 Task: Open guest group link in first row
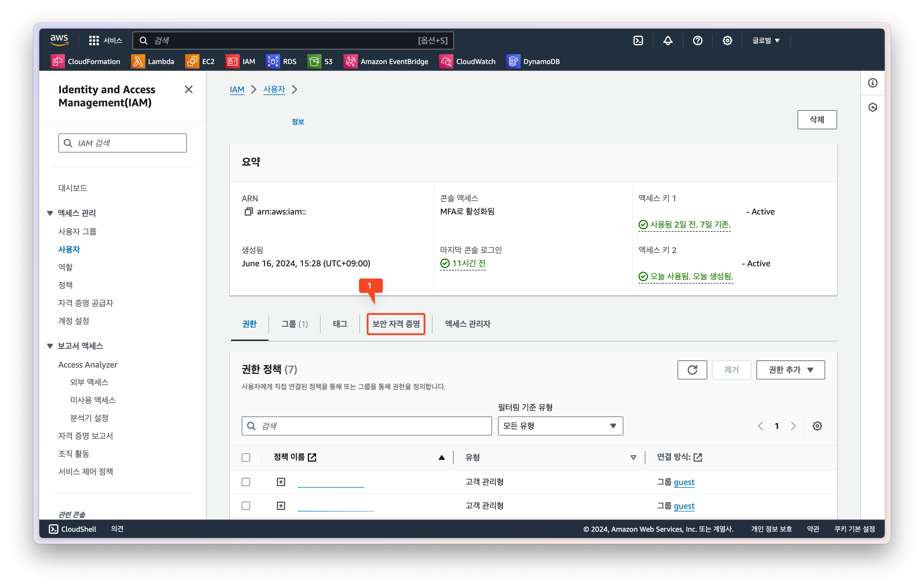tap(684, 482)
